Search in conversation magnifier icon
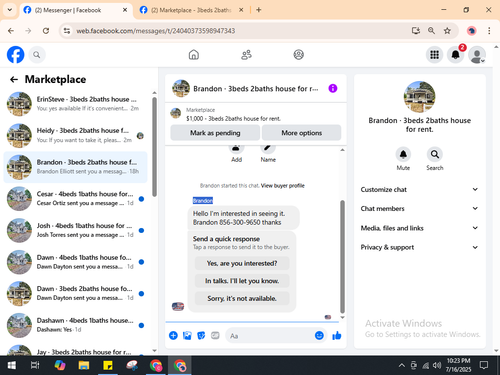This screenshot has width=500, height=375. 435,154
